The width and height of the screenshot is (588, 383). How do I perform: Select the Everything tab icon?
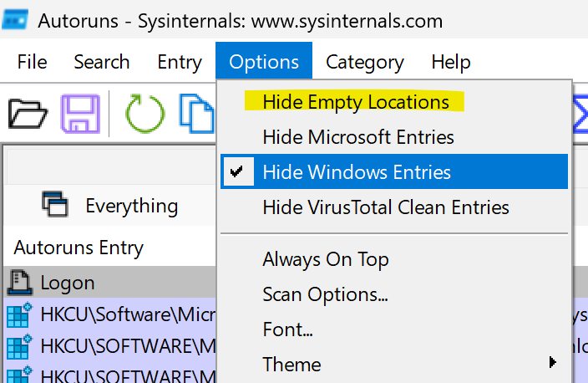pyautogui.click(x=55, y=205)
